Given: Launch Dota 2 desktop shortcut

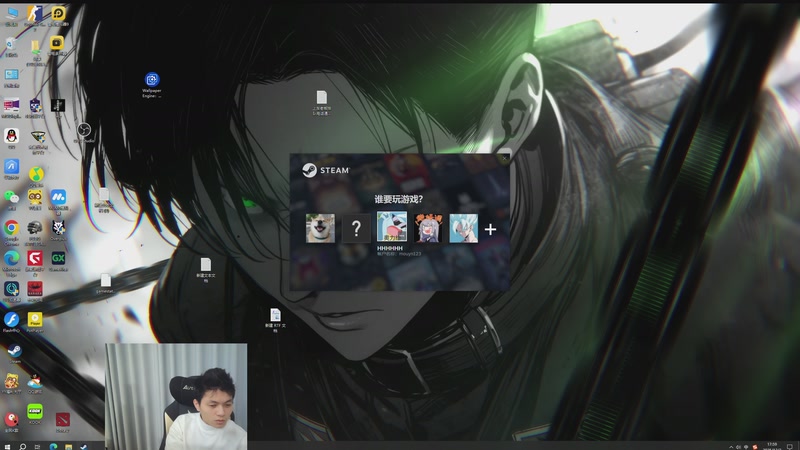Looking at the screenshot, I should (63, 422).
